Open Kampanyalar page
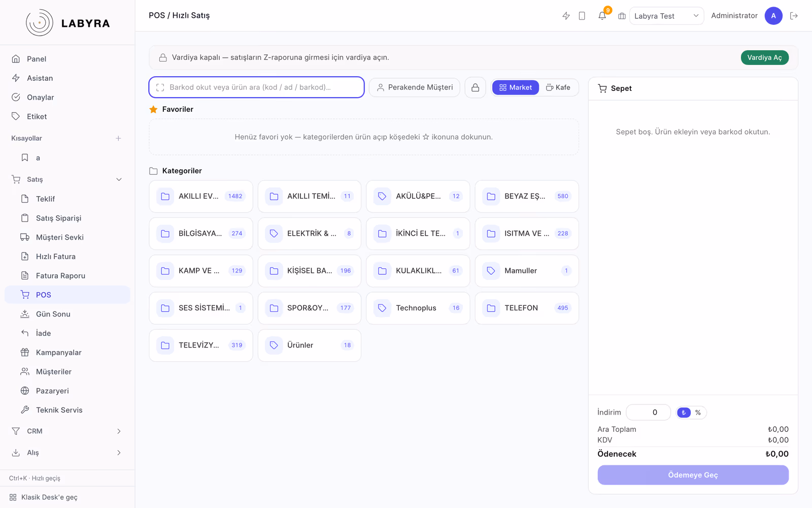 coord(67,353)
